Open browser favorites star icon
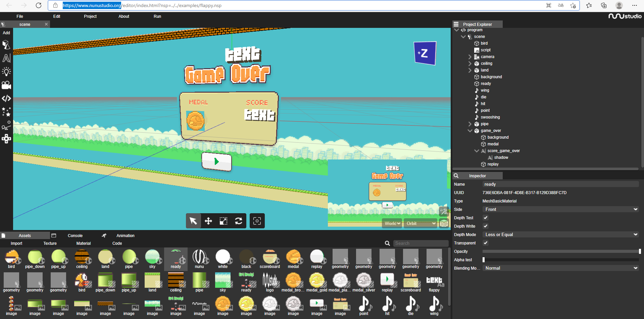Screen dimensions: 644x319 [589, 5]
